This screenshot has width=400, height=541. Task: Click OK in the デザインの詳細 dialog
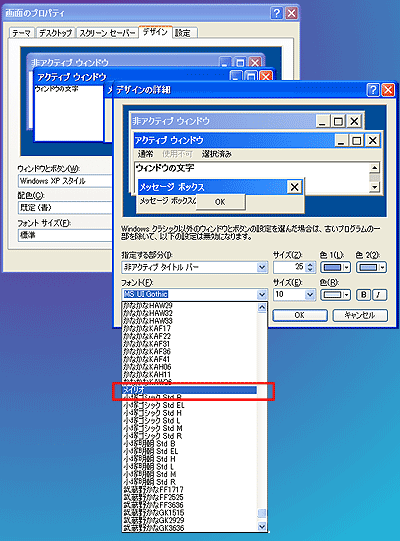300,315
